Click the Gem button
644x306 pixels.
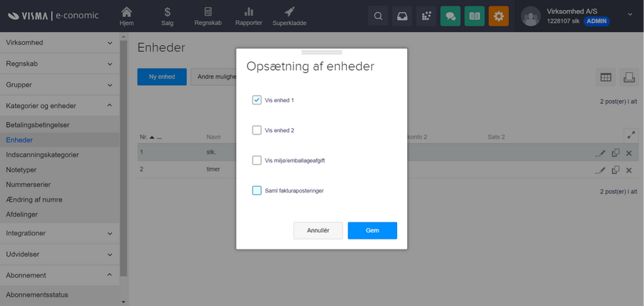372,230
